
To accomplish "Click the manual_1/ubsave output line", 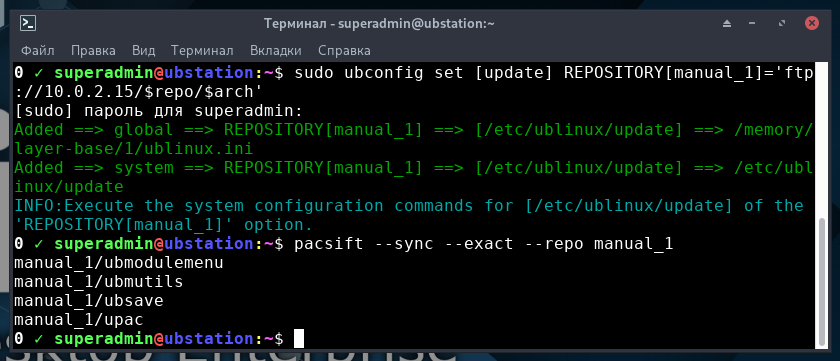I will click(x=88, y=300).
